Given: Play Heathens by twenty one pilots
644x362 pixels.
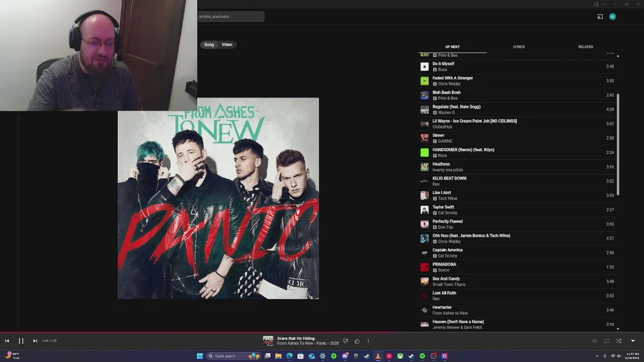Looking at the screenshot, I should 517,167.
